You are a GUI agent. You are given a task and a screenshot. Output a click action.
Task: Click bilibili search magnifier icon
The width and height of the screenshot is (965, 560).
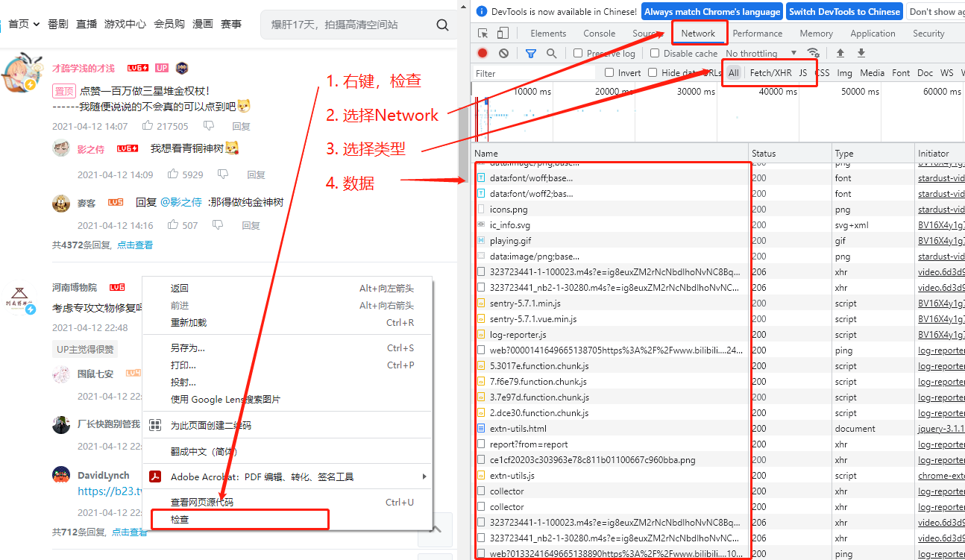(x=442, y=25)
